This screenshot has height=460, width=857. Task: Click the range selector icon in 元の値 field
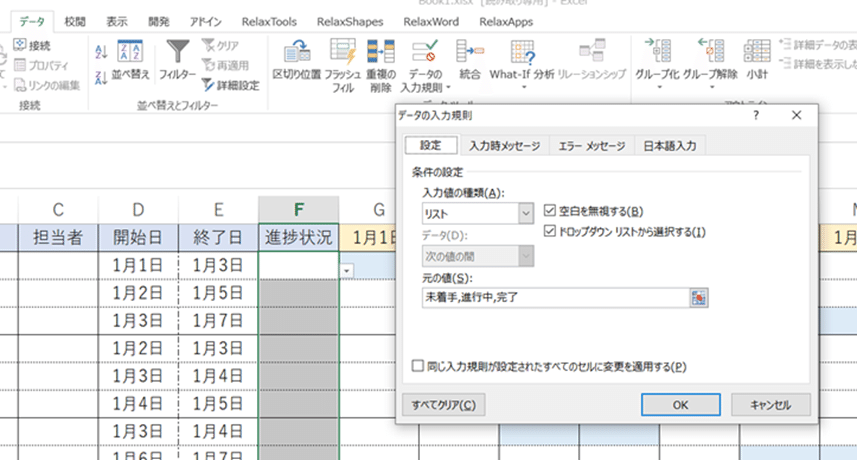(x=698, y=298)
